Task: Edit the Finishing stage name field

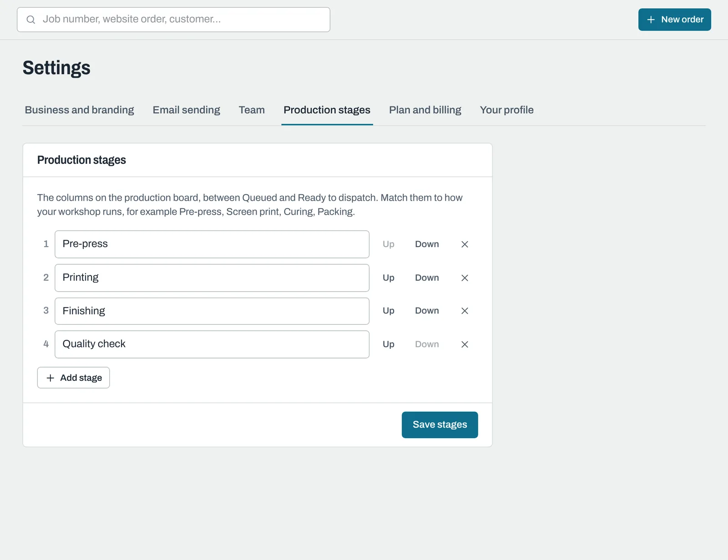Action: (212, 311)
